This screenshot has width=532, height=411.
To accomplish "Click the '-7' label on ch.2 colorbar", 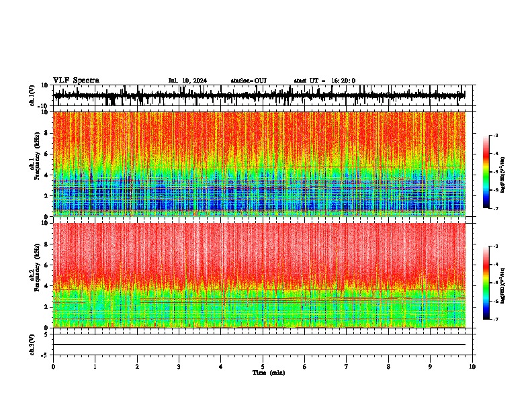I will 495,319.
